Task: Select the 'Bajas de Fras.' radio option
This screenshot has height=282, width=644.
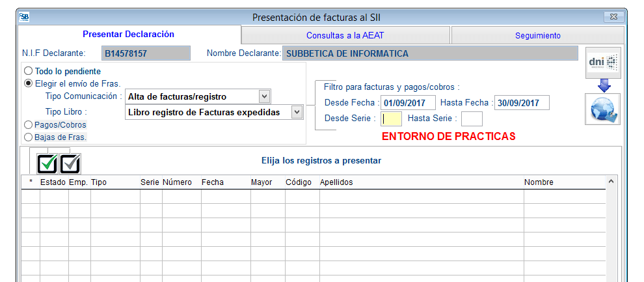Action: 28,137
